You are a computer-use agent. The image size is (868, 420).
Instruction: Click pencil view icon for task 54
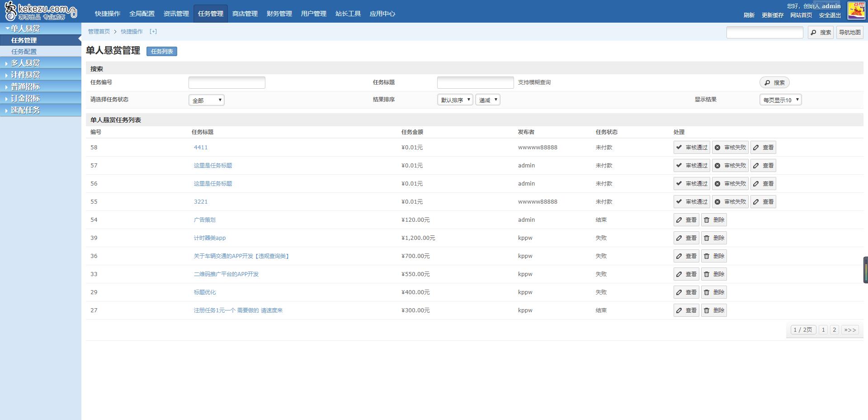click(x=679, y=220)
